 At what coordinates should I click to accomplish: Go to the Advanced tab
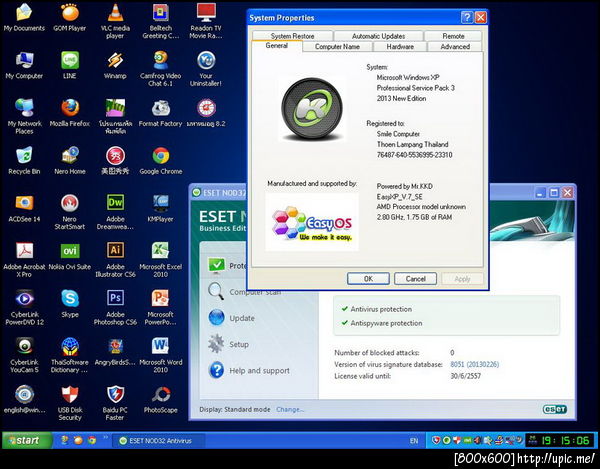[x=455, y=47]
